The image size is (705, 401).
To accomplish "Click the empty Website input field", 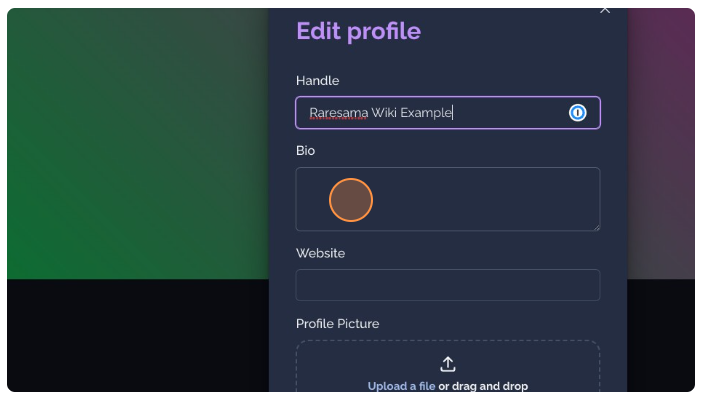I will point(447,285).
